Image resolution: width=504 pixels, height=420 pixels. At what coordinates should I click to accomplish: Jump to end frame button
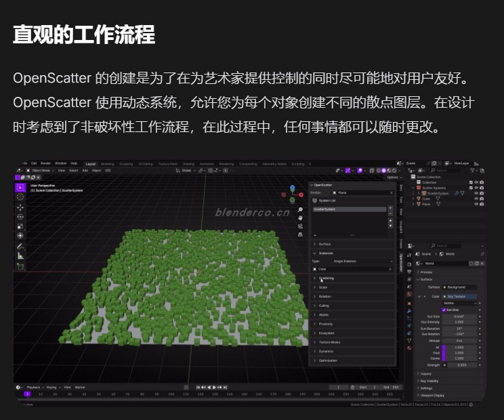(x=226, y=387)
